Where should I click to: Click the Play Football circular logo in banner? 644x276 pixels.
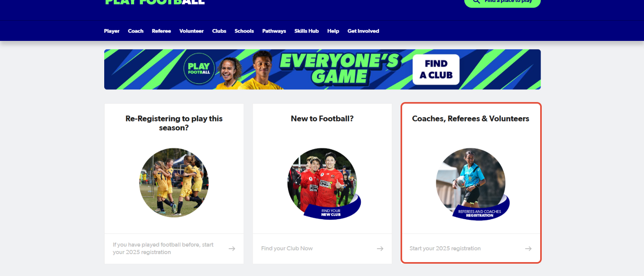[199, 69]
